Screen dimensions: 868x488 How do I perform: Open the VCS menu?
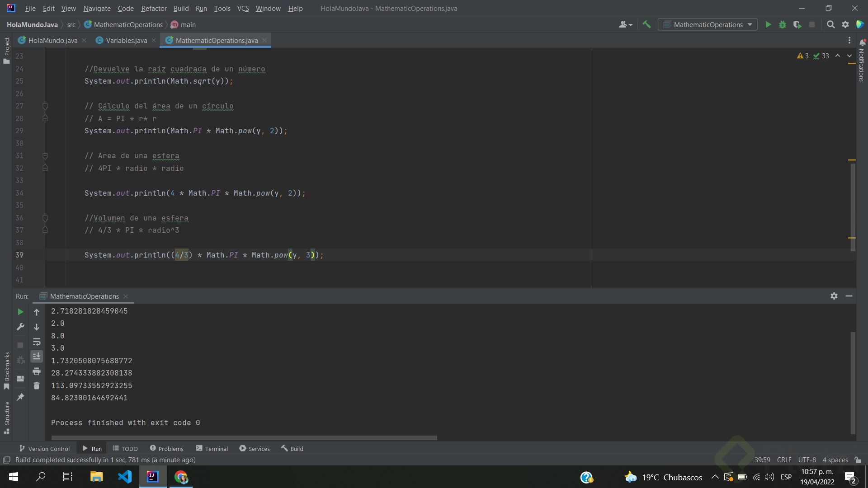[243, 8]
